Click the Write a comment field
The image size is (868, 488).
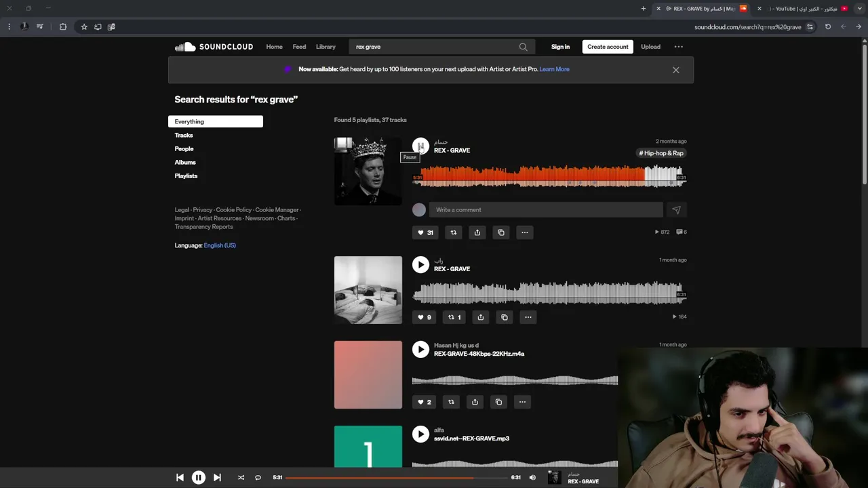click(x=546, y=210)
